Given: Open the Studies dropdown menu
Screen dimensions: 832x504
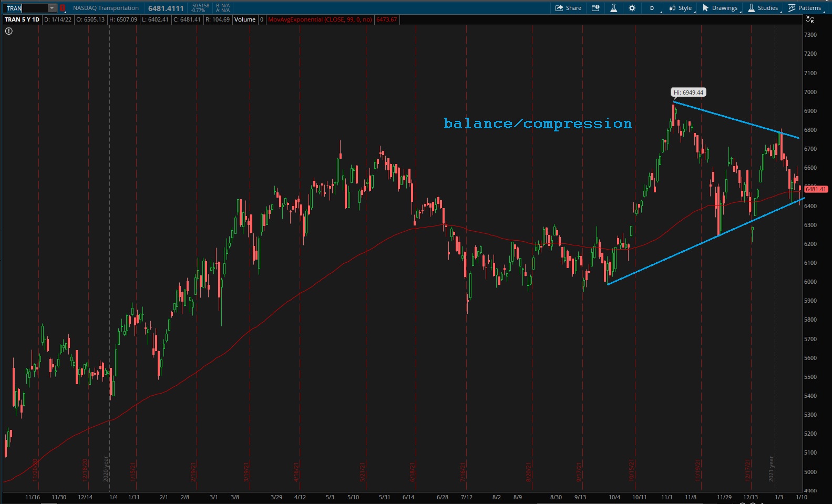Looking at the screenshot, I should click(763, 8).
